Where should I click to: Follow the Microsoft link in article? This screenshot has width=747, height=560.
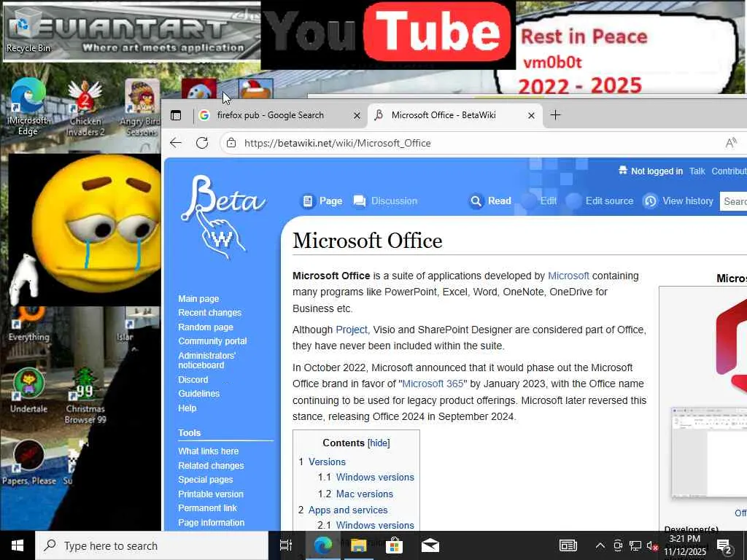point(568,276)
